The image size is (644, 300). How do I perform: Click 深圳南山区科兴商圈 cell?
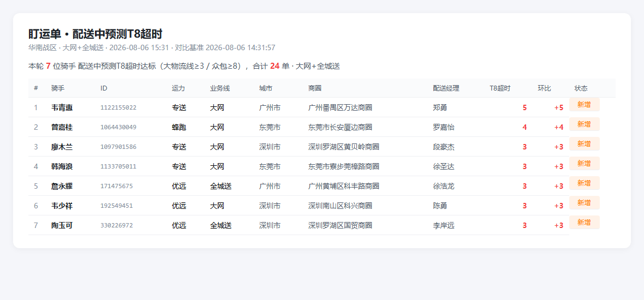340,206
